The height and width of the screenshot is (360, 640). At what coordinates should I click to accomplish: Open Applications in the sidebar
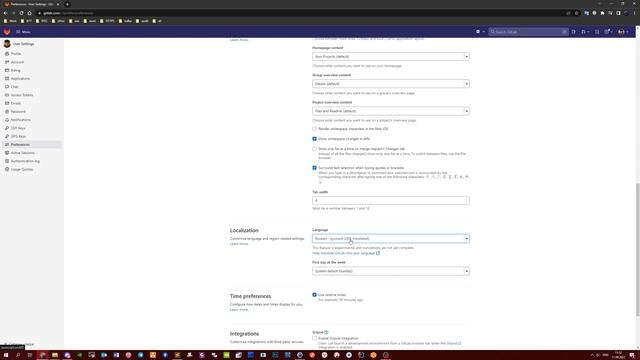coord(20,78)
